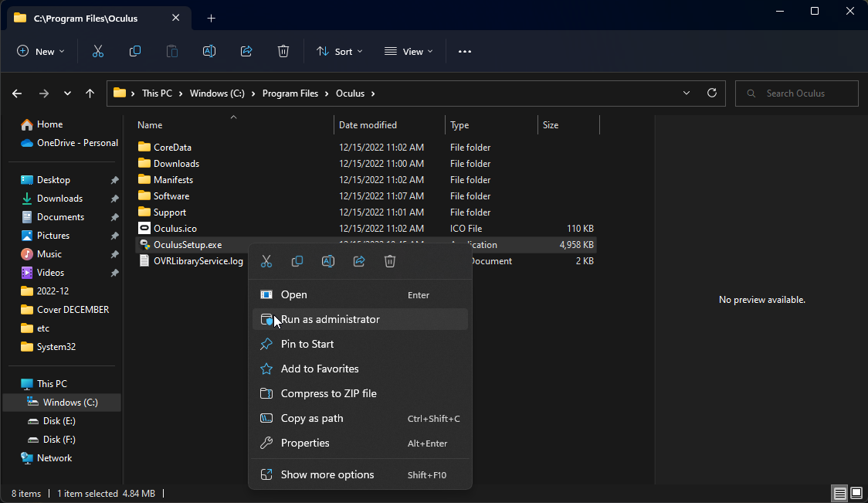Expand the Oculus breadcrumb chevron
Image resolution: width=868 pixels, height=503 pixels.
pyautogui.click(x=373, y=93)
